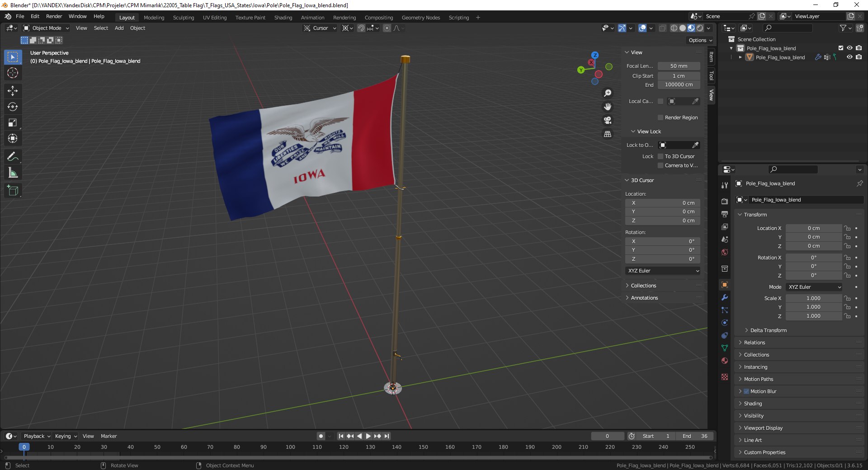Select the Annotate tool

coord(13,157)
